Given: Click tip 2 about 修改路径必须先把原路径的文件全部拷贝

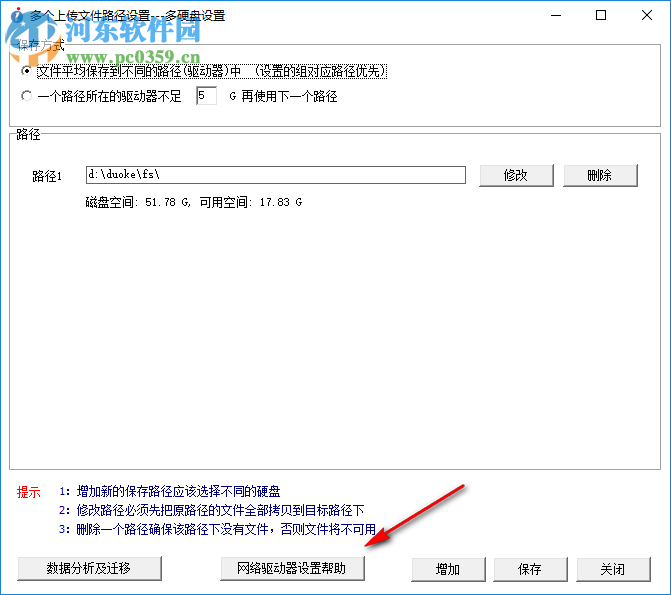Looking at the screenshot, I should point(212,510).
